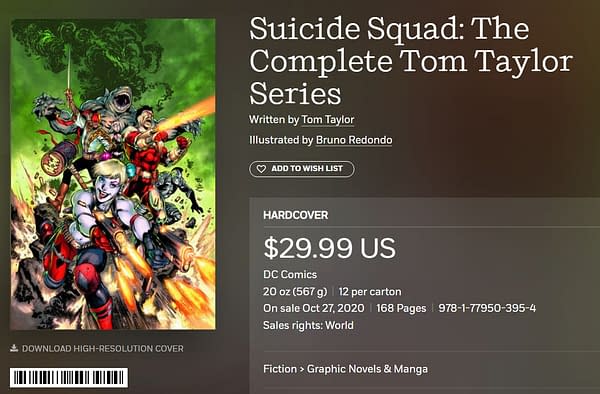Select the Fiction category breadcrumb
Screen dimensions: 600x394
280,369
